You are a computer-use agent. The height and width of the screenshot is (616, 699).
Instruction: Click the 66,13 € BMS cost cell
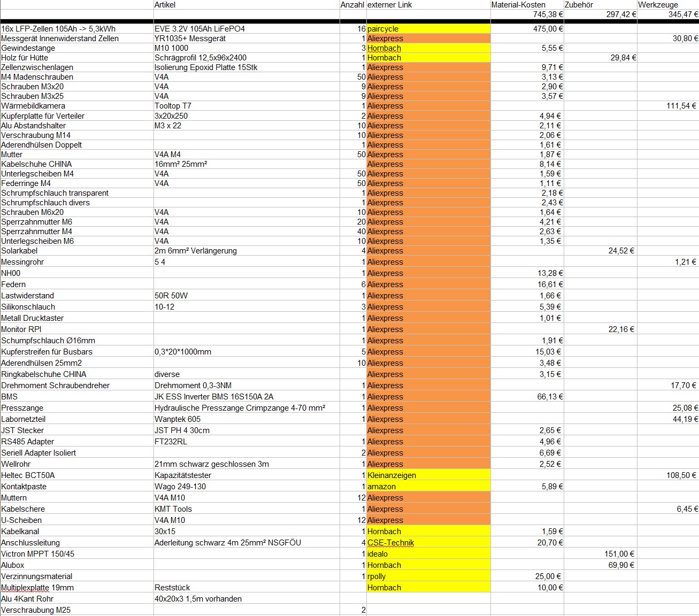point(527,397)
